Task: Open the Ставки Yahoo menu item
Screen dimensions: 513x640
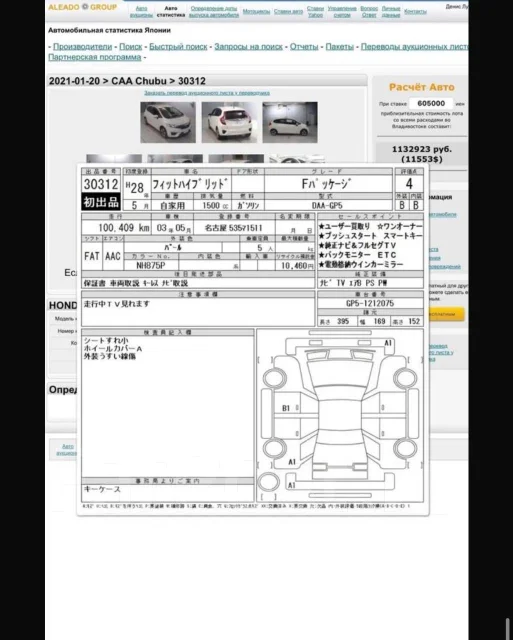Action: pos(315,11)
